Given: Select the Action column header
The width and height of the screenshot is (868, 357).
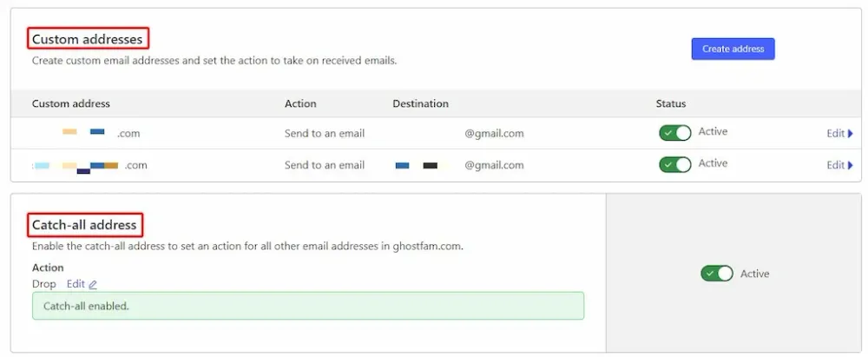Looking at the screenshot, I should (x=300, y=103).
